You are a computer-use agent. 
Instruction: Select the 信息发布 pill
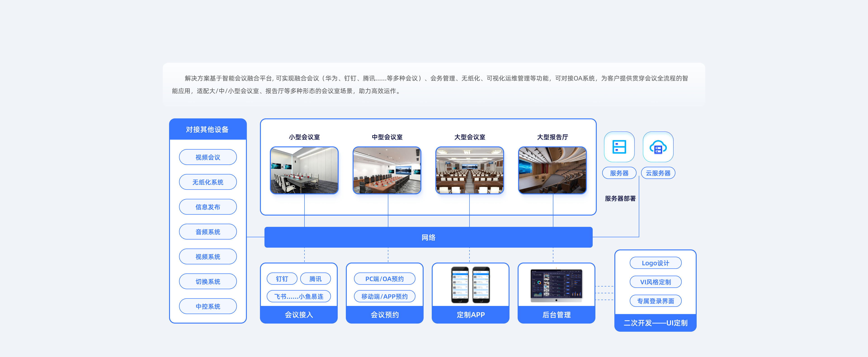coord(208,207)
